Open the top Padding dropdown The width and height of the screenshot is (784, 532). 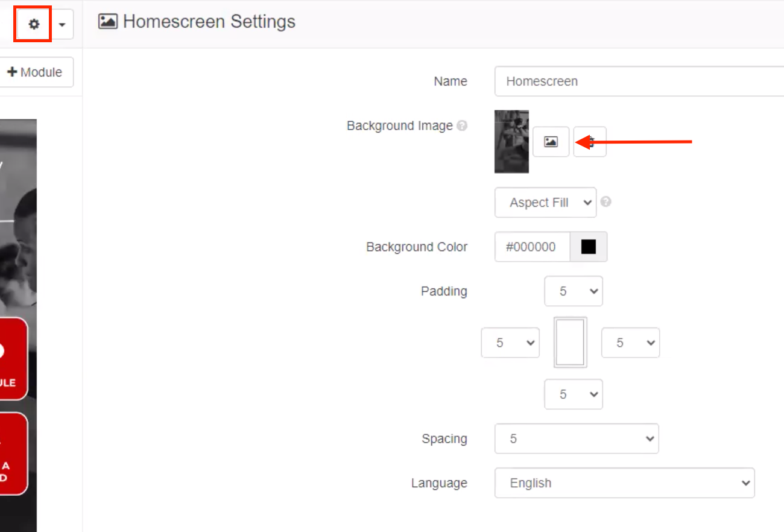573,291
